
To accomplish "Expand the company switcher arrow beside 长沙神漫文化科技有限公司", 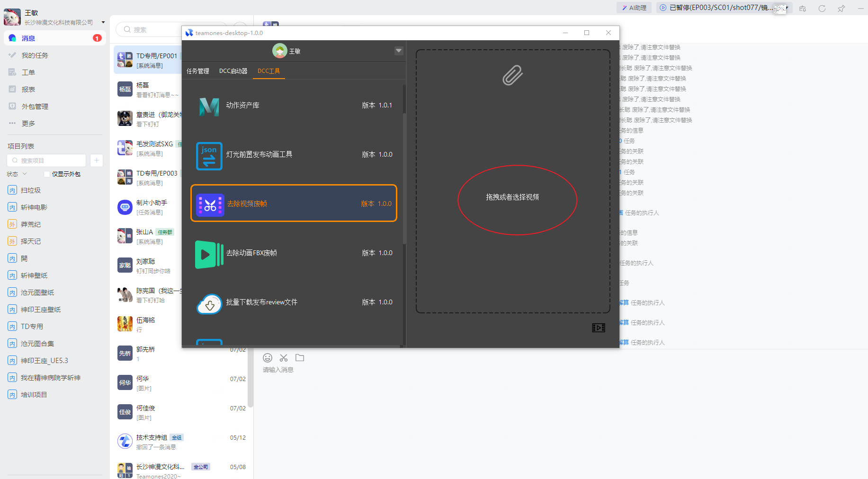I will 103,22.
